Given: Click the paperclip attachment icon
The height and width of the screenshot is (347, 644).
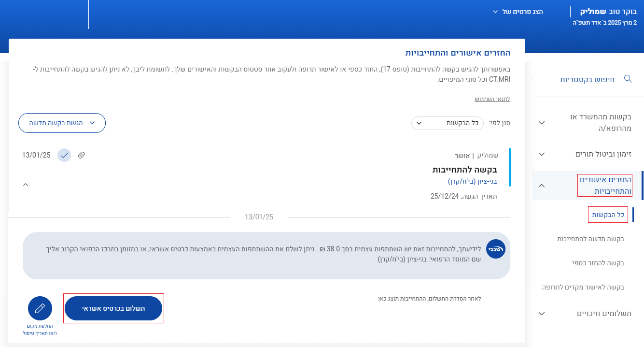Looking at the screenshot, I should (x=82, y=155).
